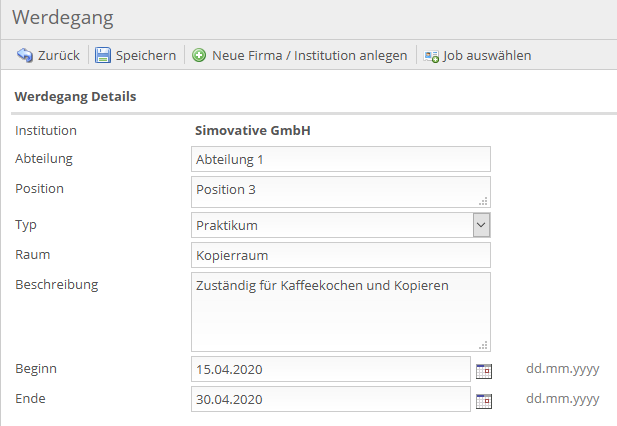Click the Zurück back arrow icon
Image resolution: width=617 pixels, height=426 pixels.
click(24, 55)
